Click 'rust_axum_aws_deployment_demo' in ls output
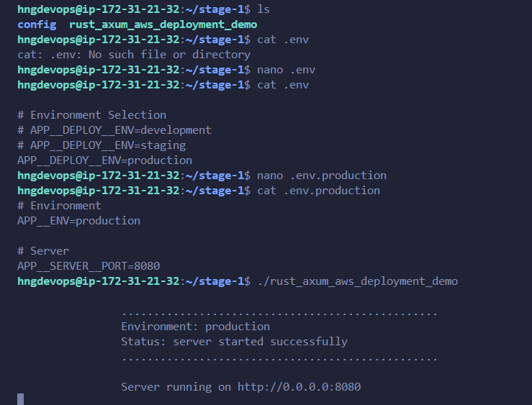The image size is (532, 405). tap(163, 24)
